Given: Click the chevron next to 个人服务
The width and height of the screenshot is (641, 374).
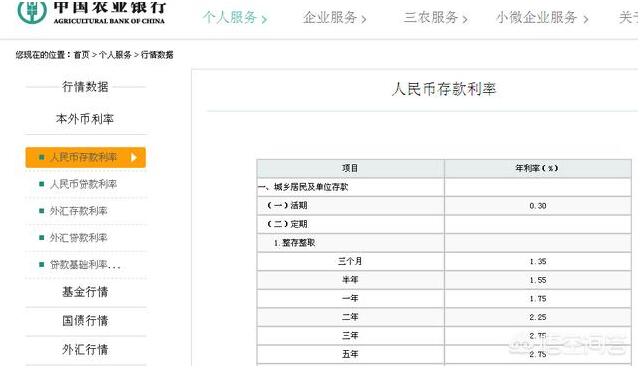Looking at the screenshot, I should pos(264,19).
